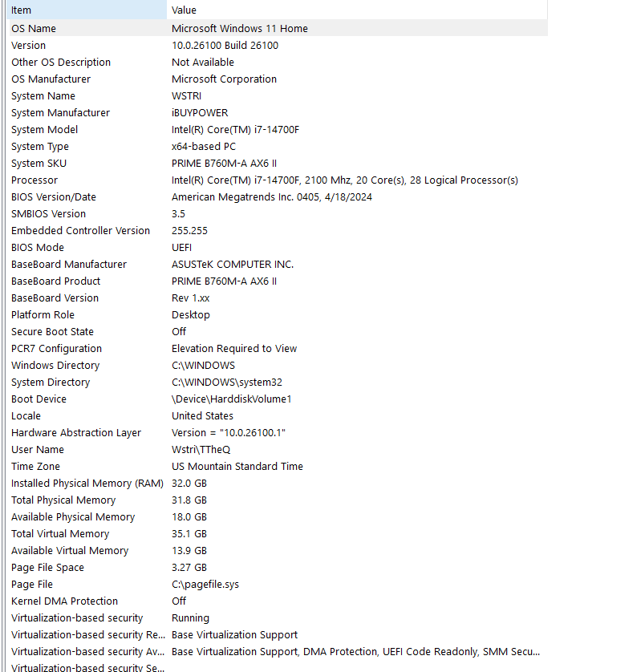
Task: Select the Secure Boot State item
Action: (52, 332)
